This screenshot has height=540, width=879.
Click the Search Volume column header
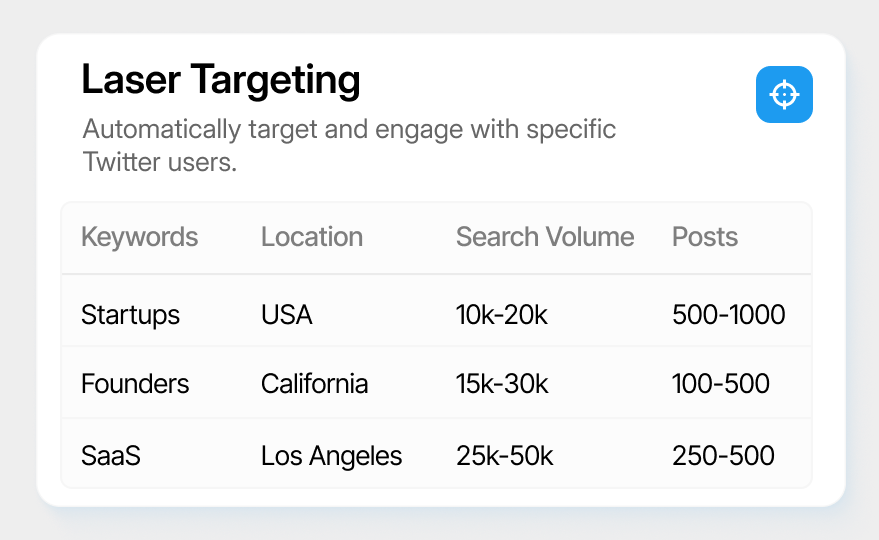(545, 237)
